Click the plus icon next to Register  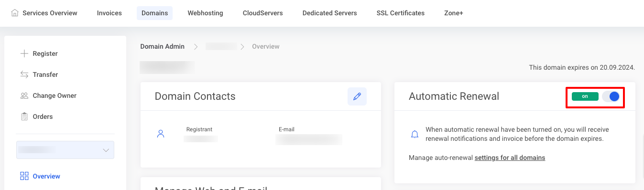tap(24, 53)
